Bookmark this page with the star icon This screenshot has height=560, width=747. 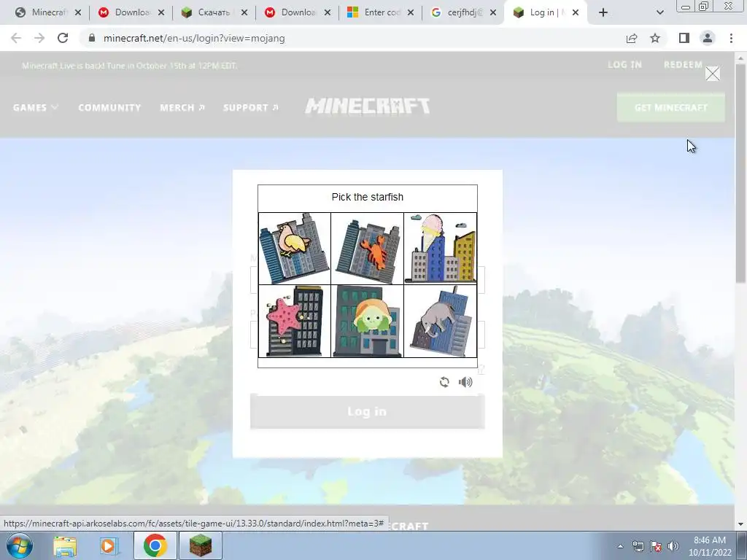tap(655, 38)
